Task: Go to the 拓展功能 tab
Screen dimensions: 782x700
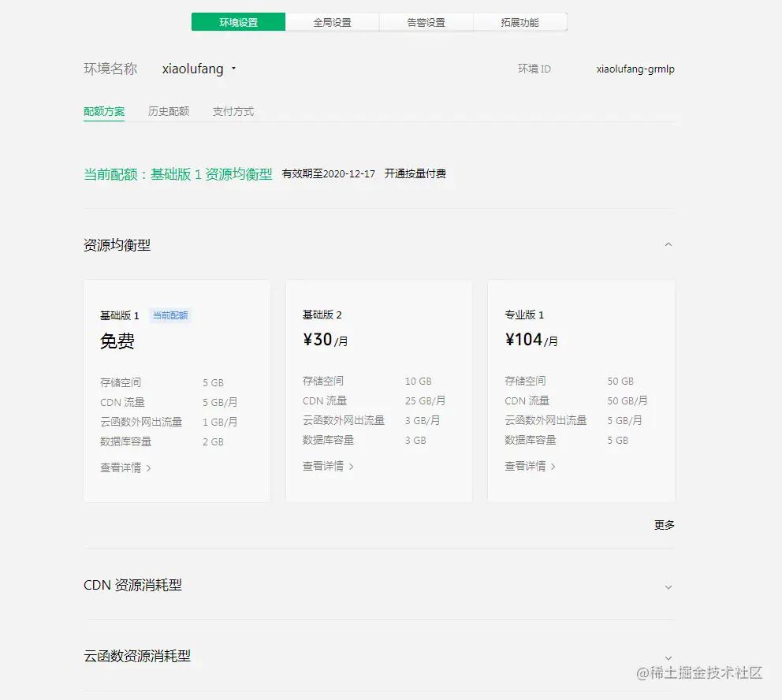Action: [520, 21]
